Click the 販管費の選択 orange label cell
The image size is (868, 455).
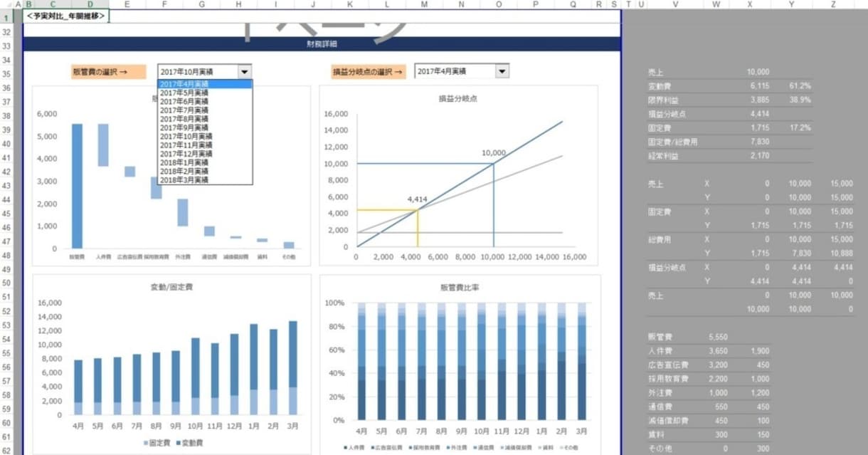click(x=108, y=72)
